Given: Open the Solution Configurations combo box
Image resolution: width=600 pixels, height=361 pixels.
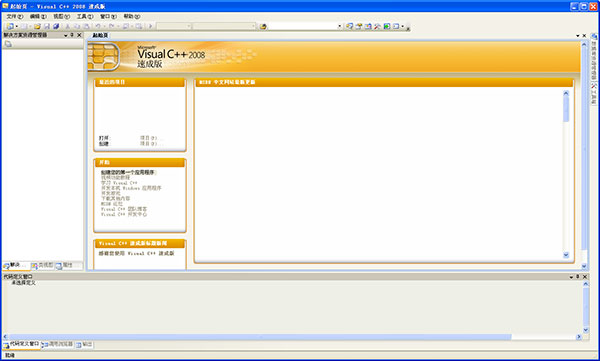Looking at the screenshot, I should [x=174, y=26].
